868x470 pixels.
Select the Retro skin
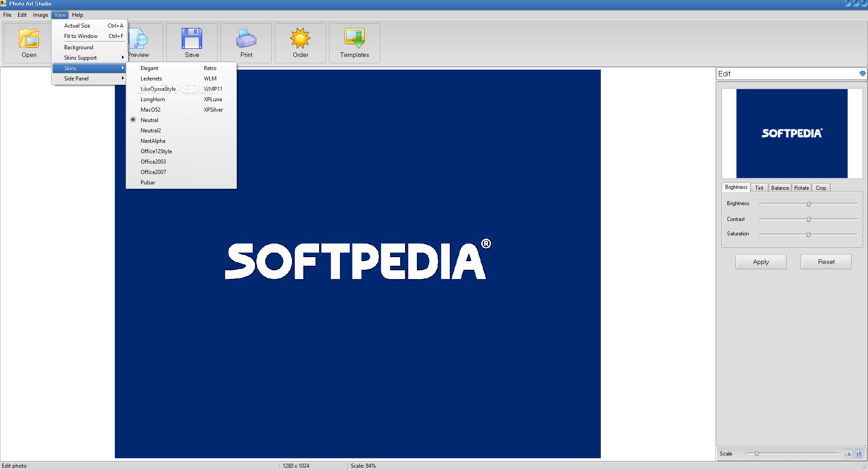(x=210, y=68)
